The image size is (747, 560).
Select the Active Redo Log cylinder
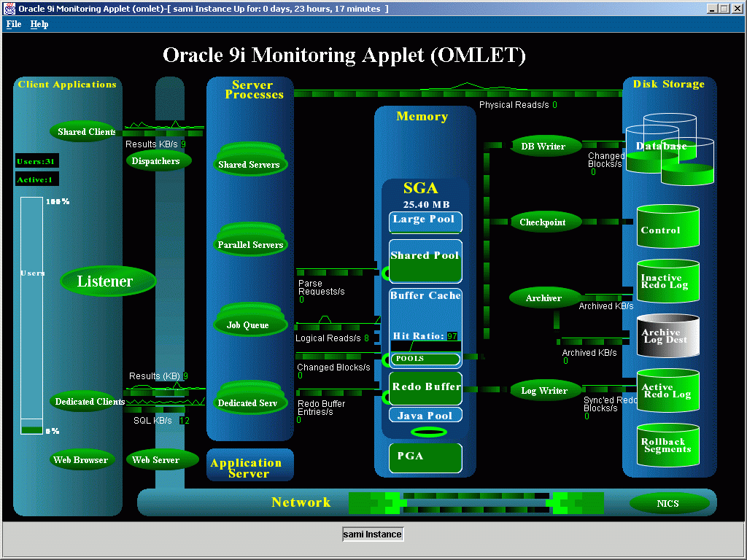(668, 391)
